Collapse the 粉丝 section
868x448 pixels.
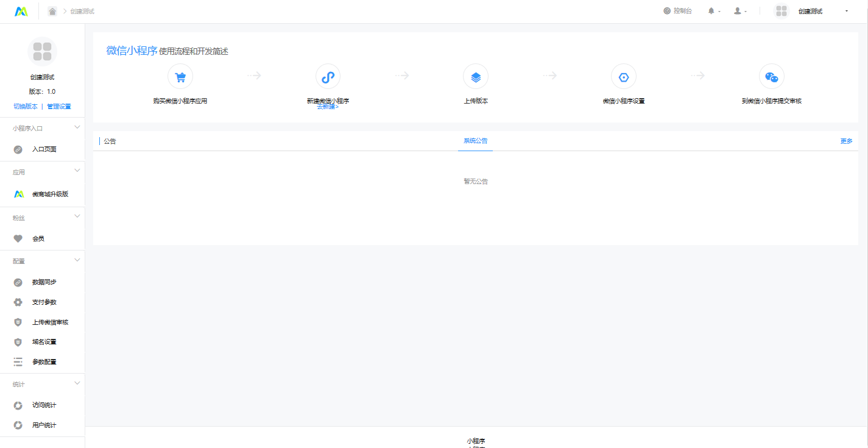(x=77, y=216)
